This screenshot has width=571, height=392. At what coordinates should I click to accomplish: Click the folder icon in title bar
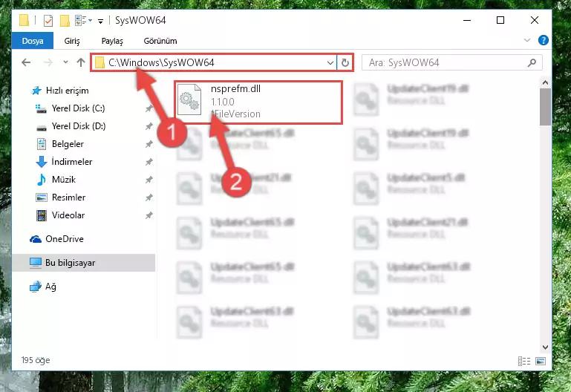(24, 20)
